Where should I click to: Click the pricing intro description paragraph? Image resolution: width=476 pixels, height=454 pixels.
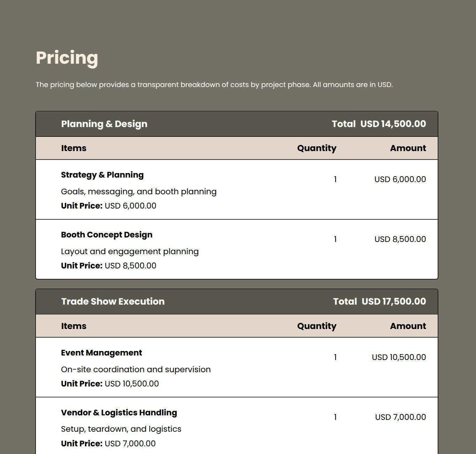pos(214,85)
